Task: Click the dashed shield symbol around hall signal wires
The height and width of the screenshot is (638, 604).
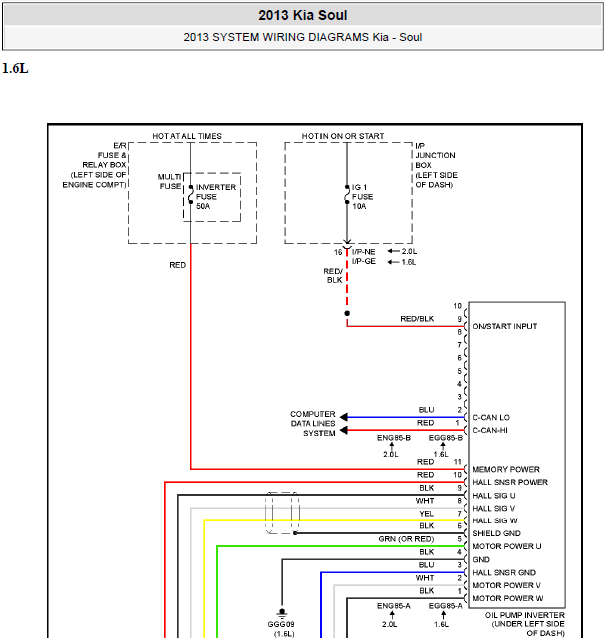Action: point(282,513)
